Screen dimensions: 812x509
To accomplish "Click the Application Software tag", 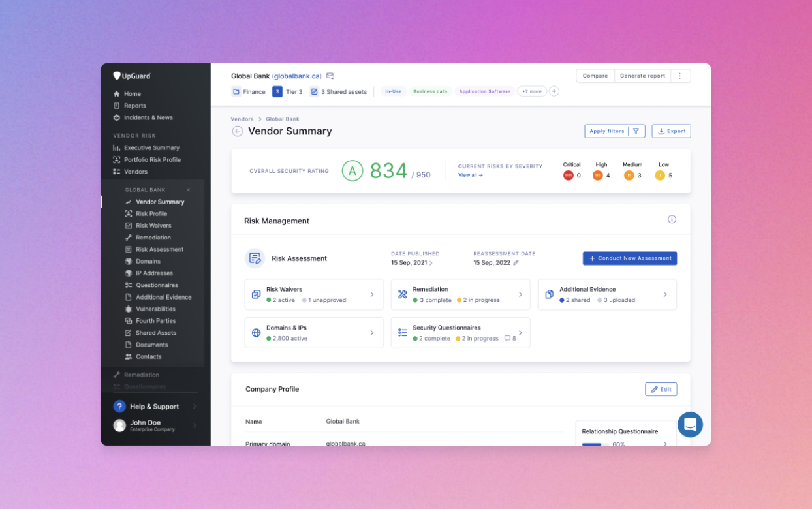I will point(484,91).
